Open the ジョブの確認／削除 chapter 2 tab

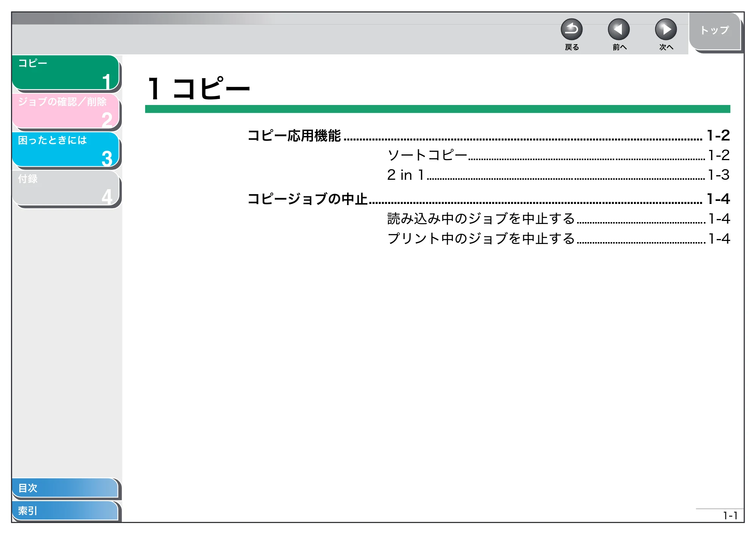pyautogui.click(x=66, y=111)
